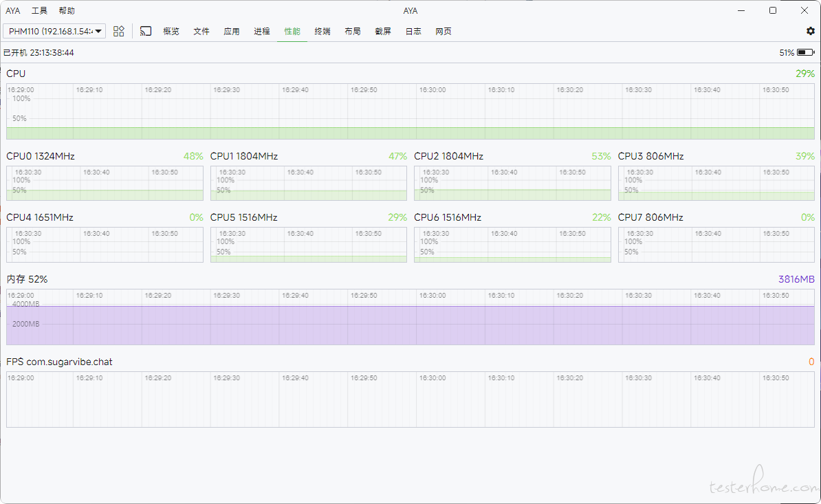
Task: Open the settings gear icon
Action: tap(810, 31)
